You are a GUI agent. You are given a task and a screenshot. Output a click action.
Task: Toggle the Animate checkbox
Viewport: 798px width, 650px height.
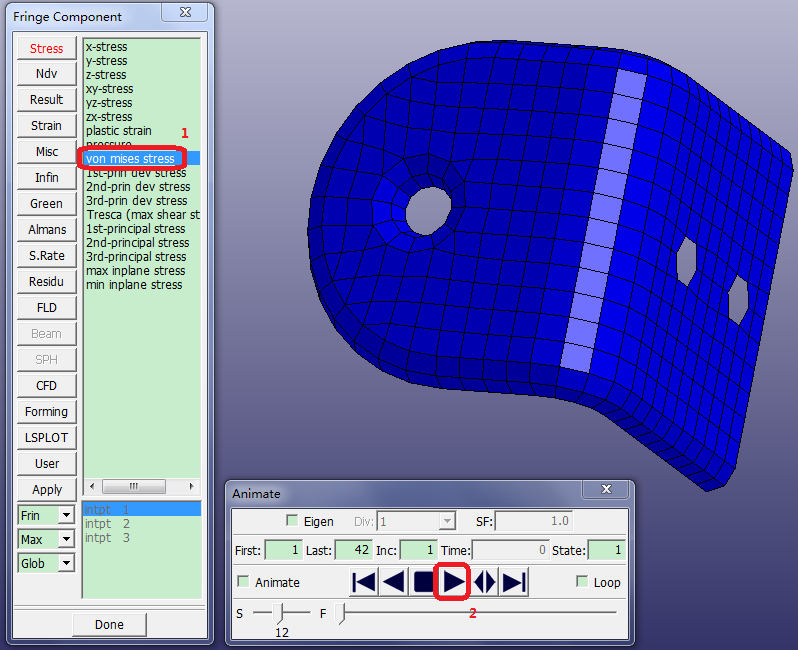pos(243,582)
